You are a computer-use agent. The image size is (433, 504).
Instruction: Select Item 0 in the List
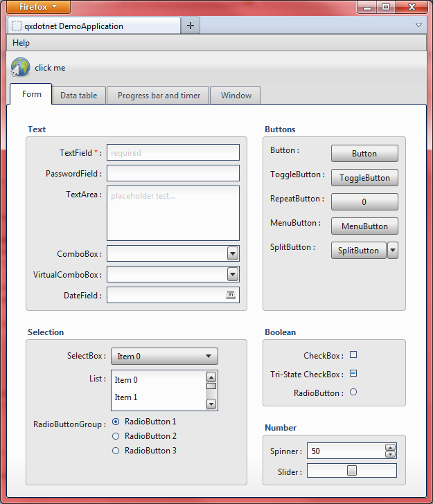[x=159, y=380]
